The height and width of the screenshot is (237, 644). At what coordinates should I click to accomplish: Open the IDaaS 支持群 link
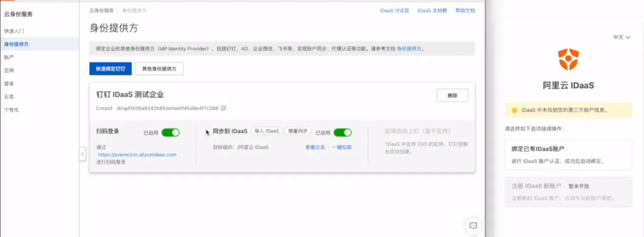(432, 10)
